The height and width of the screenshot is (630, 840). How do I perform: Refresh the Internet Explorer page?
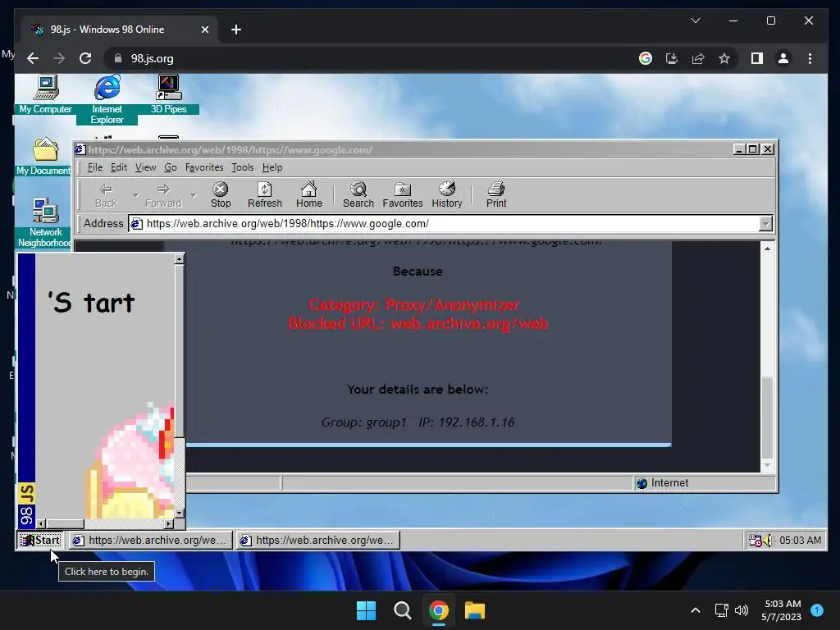point(265,195)
